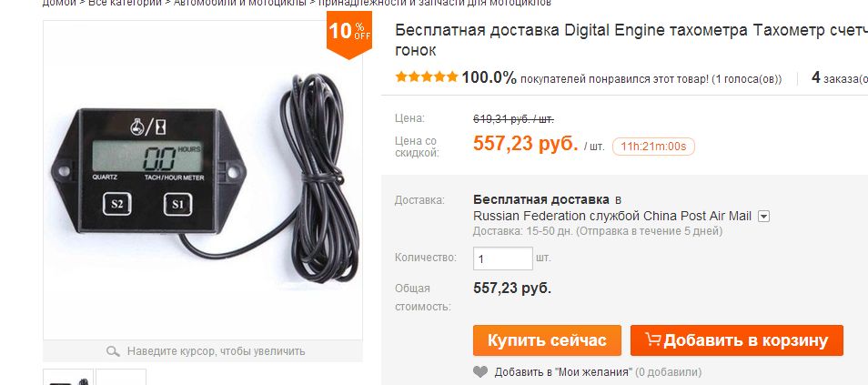
Task: Open the Все категории breadcrumb link
Action: pyautogui.click(x=126, y=3)
